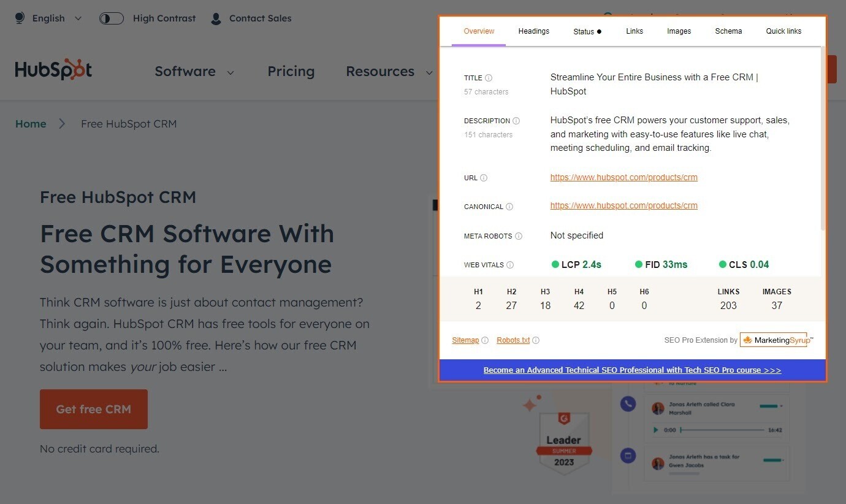Click the H2 count of 27
Image resolution: width=846 pixels, height=504 pixels.
(x=511, y=305)
